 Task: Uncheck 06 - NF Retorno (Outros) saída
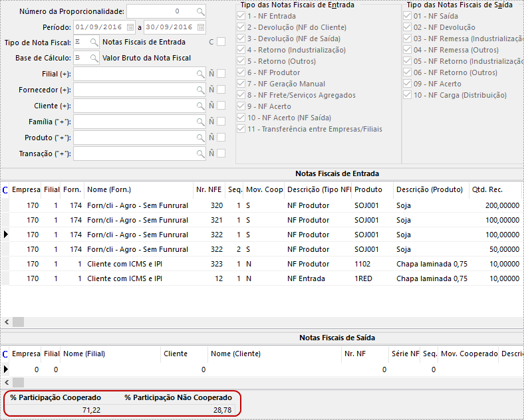407,72
